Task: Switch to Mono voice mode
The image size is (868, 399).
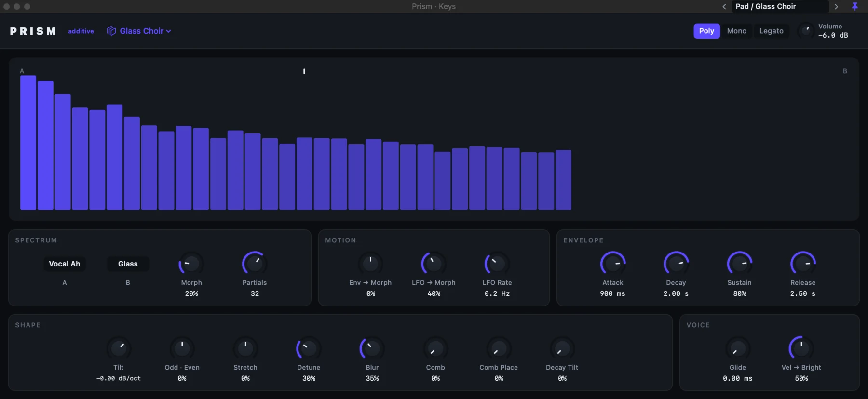Action: click(736, 31)
